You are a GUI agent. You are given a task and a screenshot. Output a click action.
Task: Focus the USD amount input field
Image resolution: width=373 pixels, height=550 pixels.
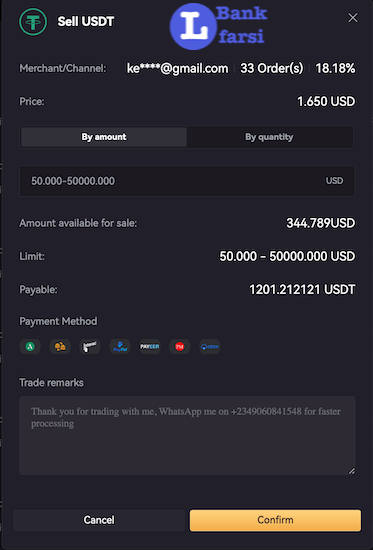187,181
